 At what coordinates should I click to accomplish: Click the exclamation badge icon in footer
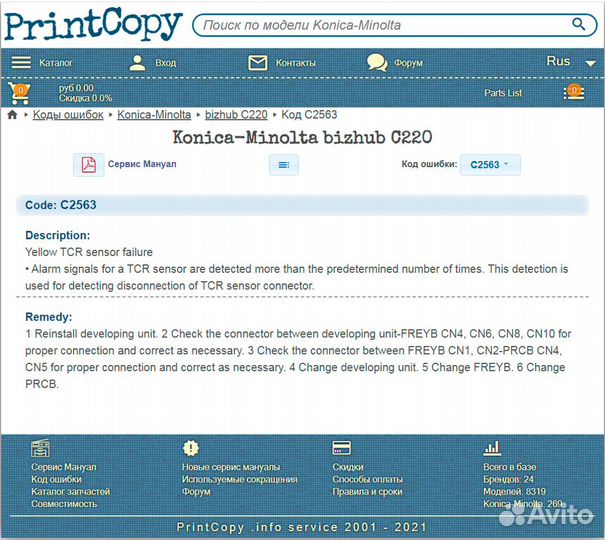point(191,448)
